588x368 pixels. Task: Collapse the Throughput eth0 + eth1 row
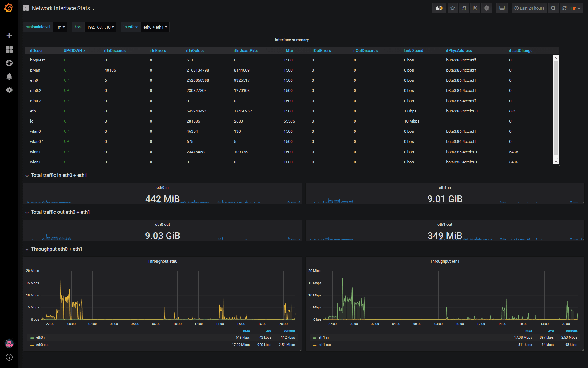[56, 249]
